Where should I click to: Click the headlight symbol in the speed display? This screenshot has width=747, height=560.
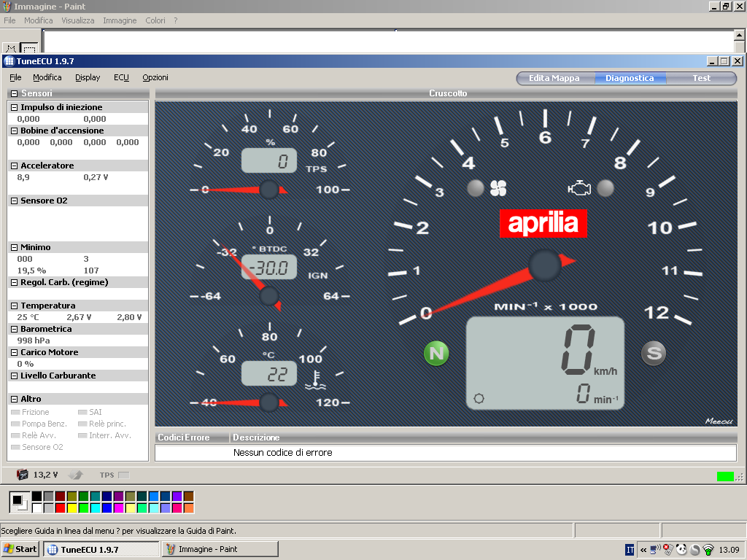pyautogui.click(x=479, y=399)
